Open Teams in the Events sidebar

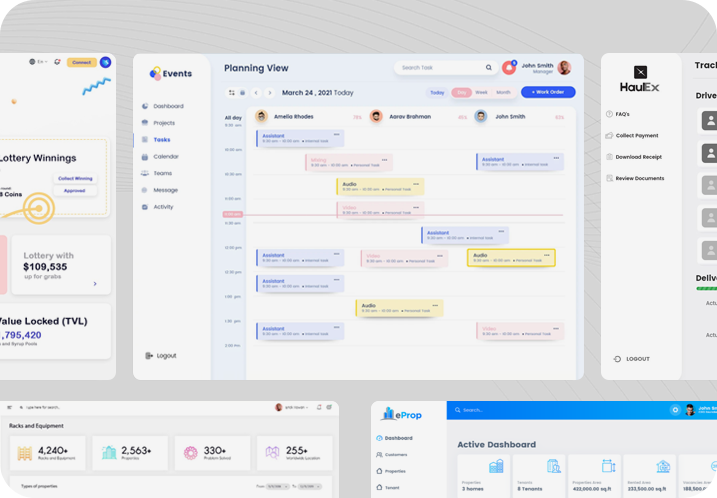point(157,173)
